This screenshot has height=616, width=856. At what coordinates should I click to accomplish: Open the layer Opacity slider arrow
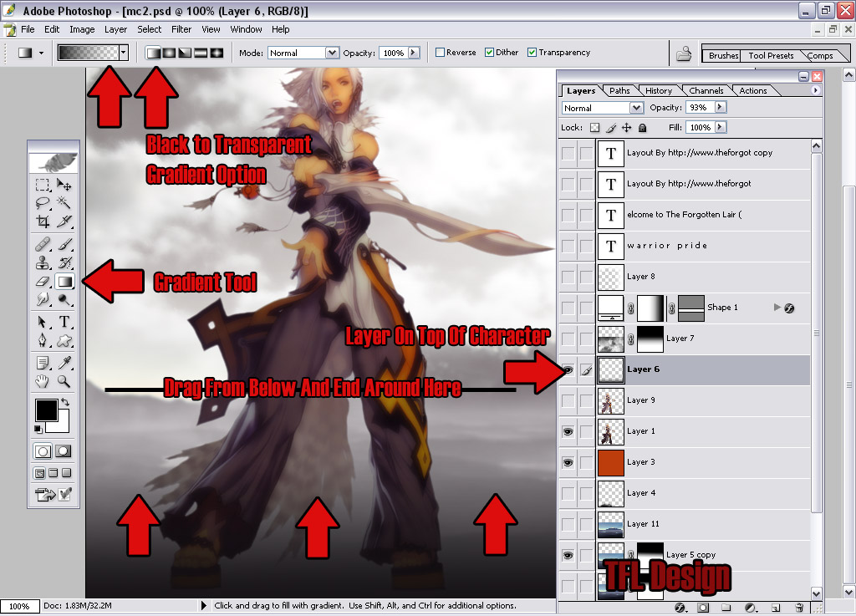(x=720, y=108)
